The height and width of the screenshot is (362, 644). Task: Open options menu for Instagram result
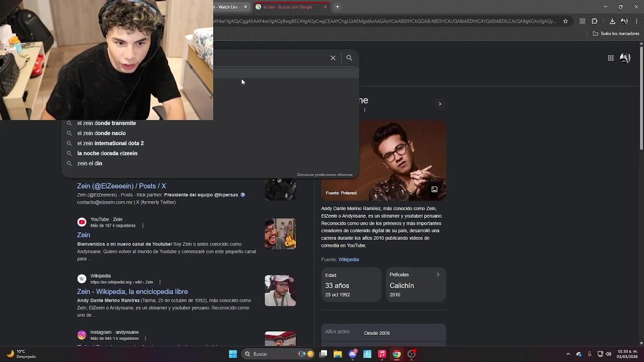pos(145,338)
